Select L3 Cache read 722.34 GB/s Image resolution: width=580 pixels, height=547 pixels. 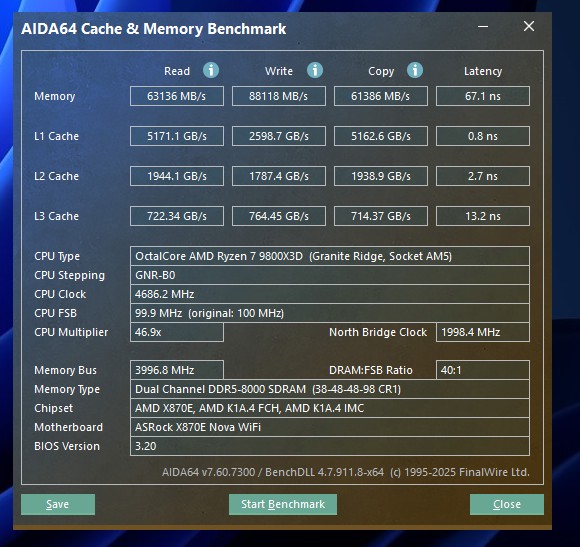coord(177,216)
